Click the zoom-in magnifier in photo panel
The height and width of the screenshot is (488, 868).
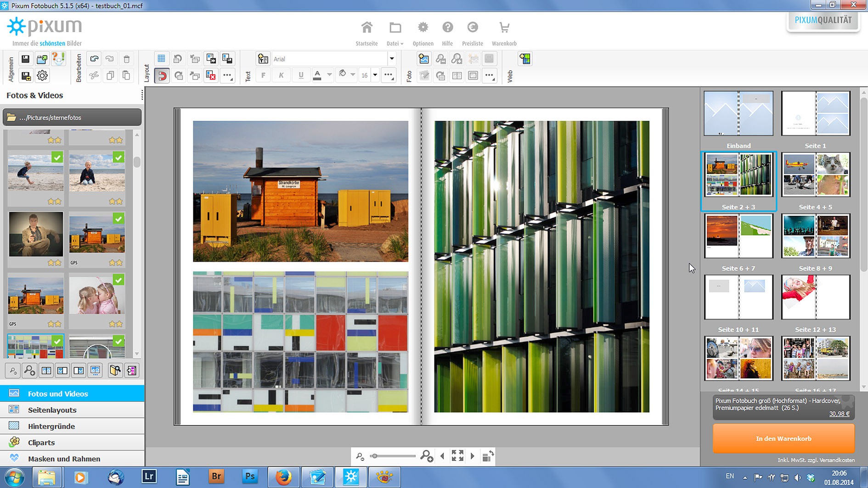pos(30,370)
